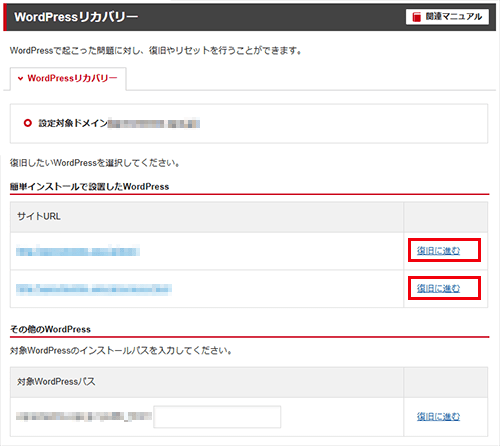Click the red circle icon beside 設定対象ドメイン
Viewport: 500px width, 446px height.
click(28, 123)
